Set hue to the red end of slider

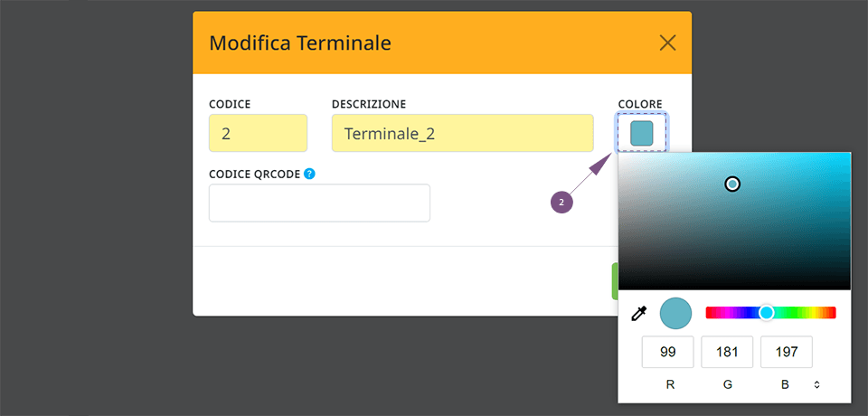[708, 313]
